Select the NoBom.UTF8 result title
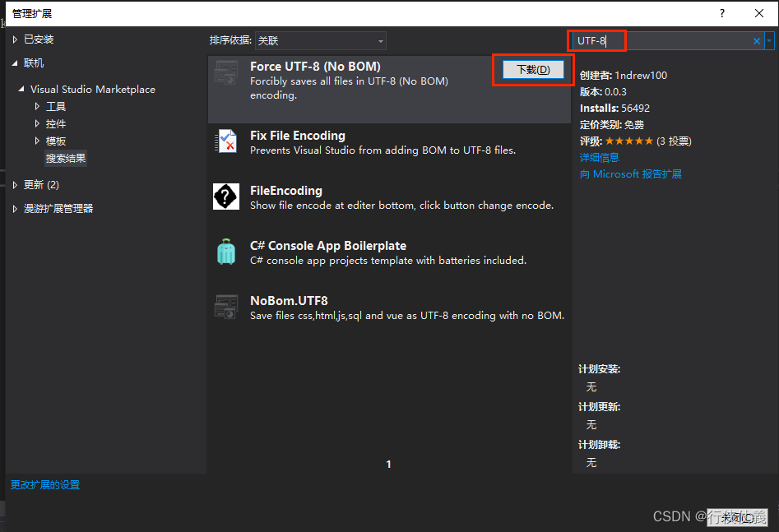Screen dimensions: 779x532 290,301
